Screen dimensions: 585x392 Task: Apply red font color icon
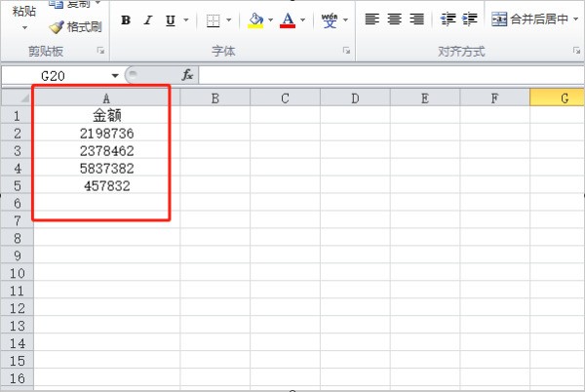288,20
